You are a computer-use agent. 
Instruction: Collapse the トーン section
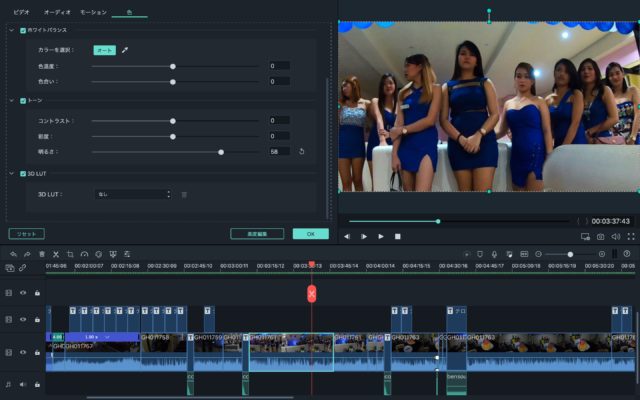[11, 101]
